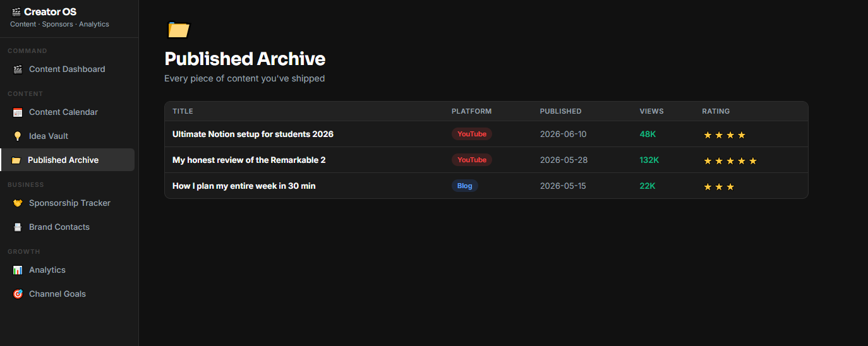Click the Content Dashboard clapperboard icon
Image resolution: width=868 pixels, height=346 pixels.
(18, 69)
